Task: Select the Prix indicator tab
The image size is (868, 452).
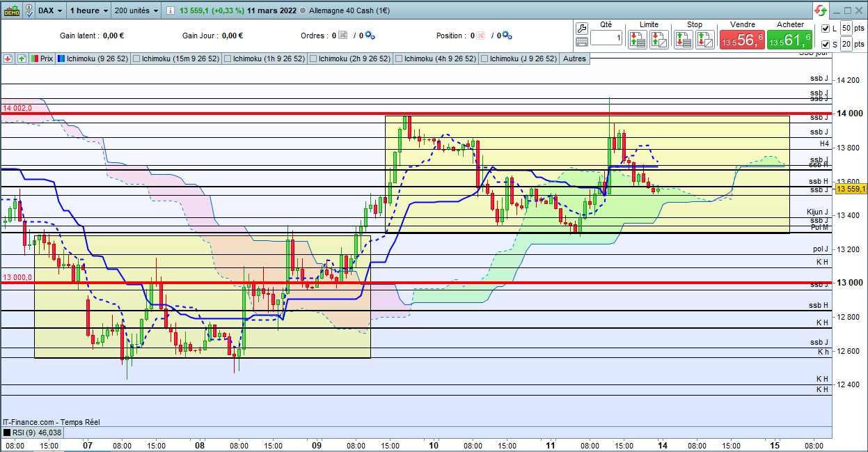Action: point(42,59)
